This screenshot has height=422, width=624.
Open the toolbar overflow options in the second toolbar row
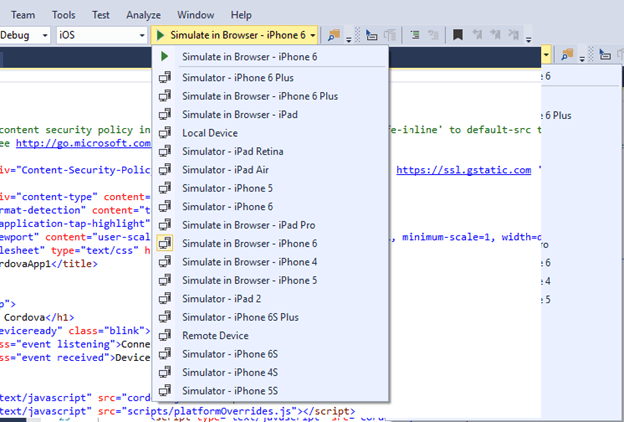582,59
